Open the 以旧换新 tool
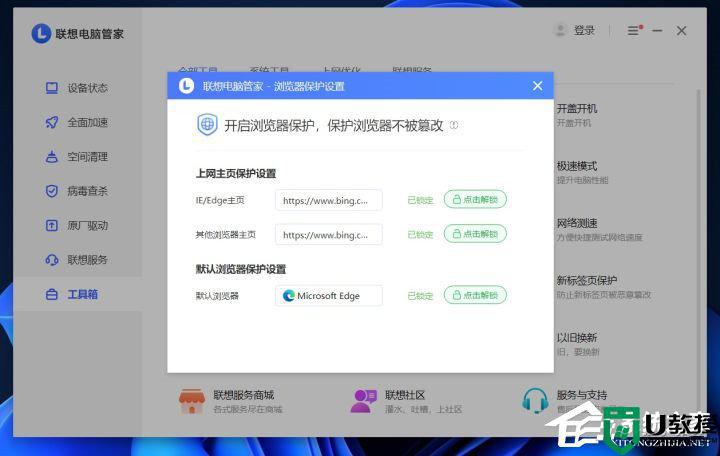720x456 pixels. [x=577, y=338]
